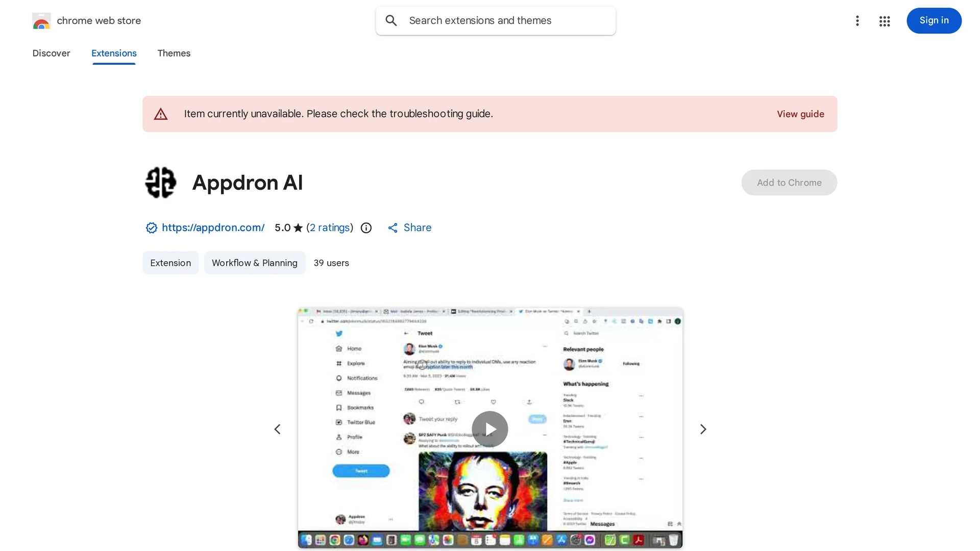Open the View guide link

[x=800, y=114]
